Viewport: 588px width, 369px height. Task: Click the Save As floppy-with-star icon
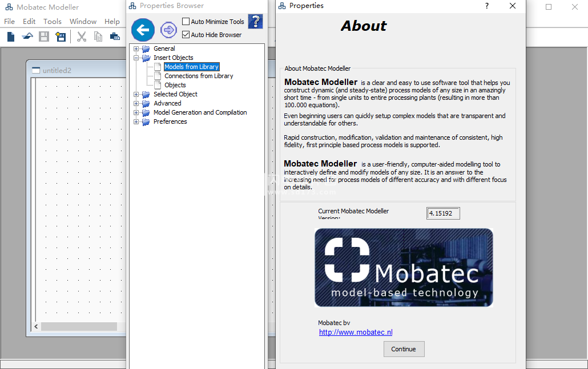tap(61, 37)
